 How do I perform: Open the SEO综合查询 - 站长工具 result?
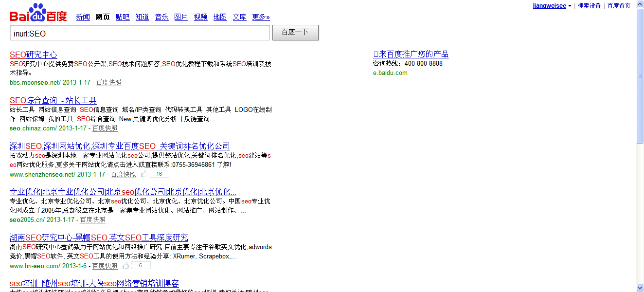tap(53, 100)
